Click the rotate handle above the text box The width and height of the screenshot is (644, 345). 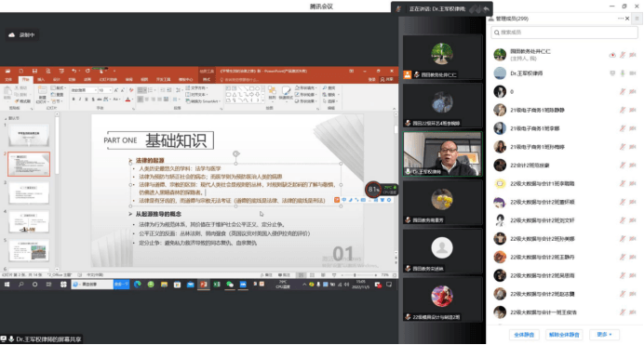point(235,153)
